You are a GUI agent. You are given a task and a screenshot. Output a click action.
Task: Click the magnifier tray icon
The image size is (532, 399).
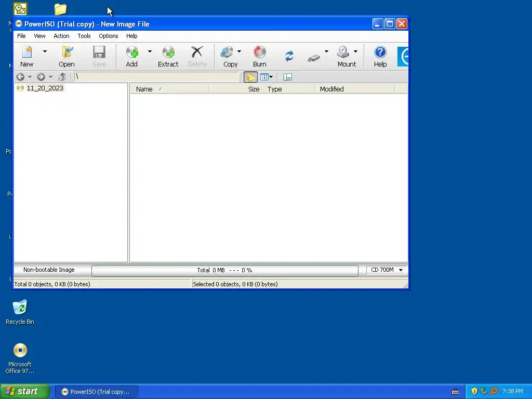494,392
